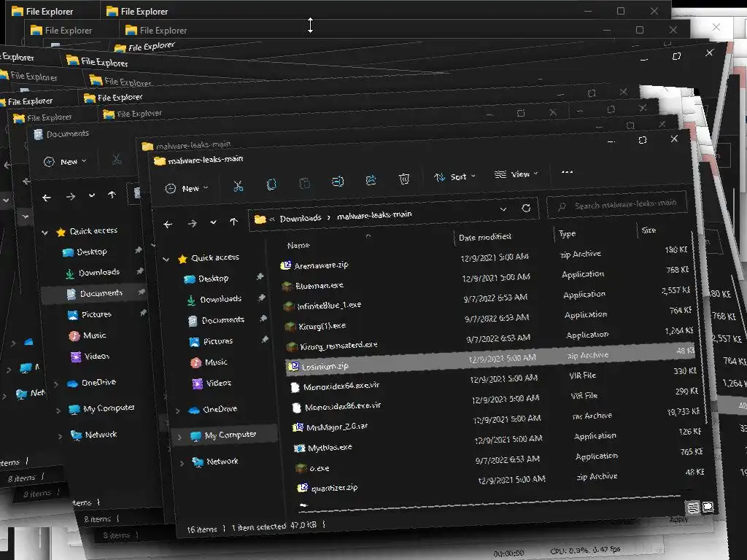Screen dimensions: 747x560
Task: Expand My Computer in the front window sidebar
Action: [179, 437]
